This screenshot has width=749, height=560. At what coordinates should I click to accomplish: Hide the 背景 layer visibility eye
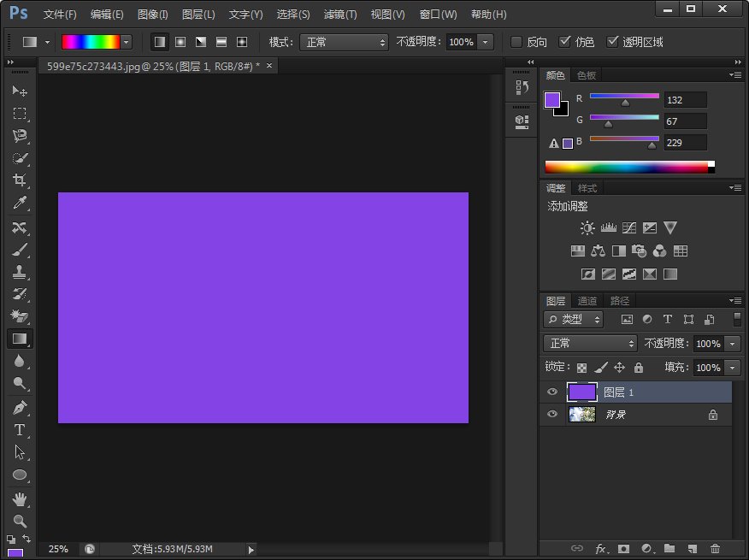click(x=551, y=414)
